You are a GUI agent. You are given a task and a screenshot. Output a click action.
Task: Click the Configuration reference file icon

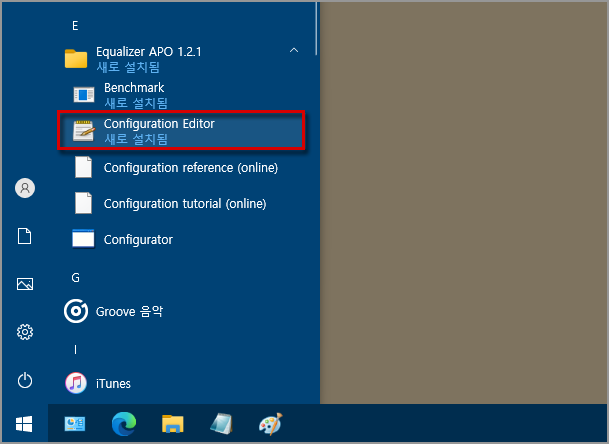coord(84,167)
